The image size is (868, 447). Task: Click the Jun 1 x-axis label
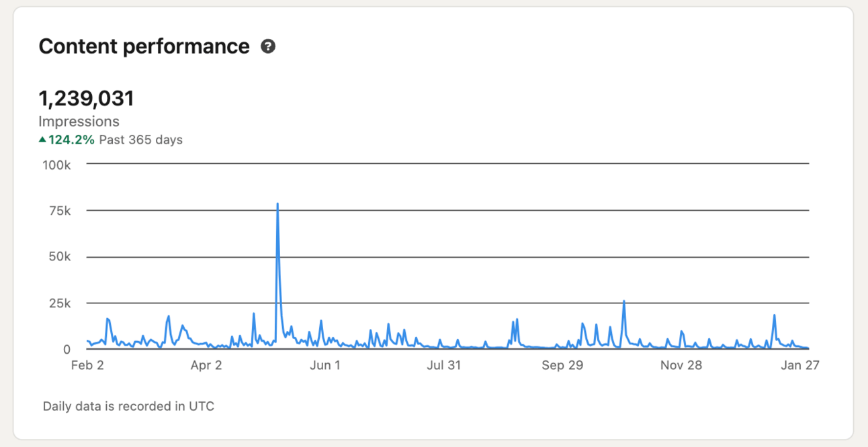(x=324, y=365)
